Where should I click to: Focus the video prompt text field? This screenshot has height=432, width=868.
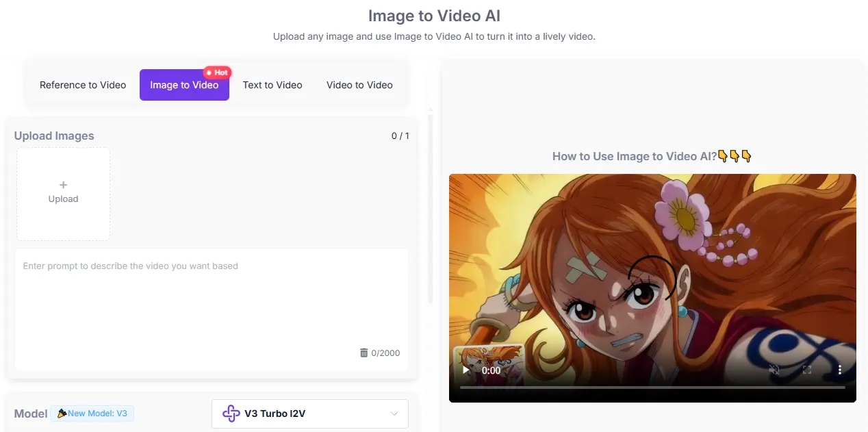click(x=212, y=309)
